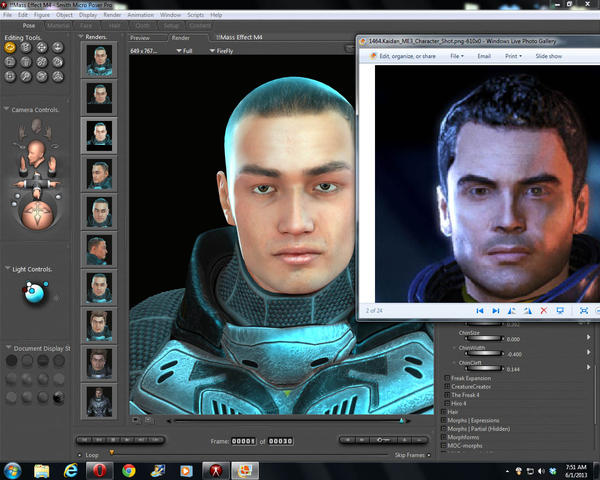Open the Scripts menu
Viewport: 600px width, 480px height.
coord(196,15)
